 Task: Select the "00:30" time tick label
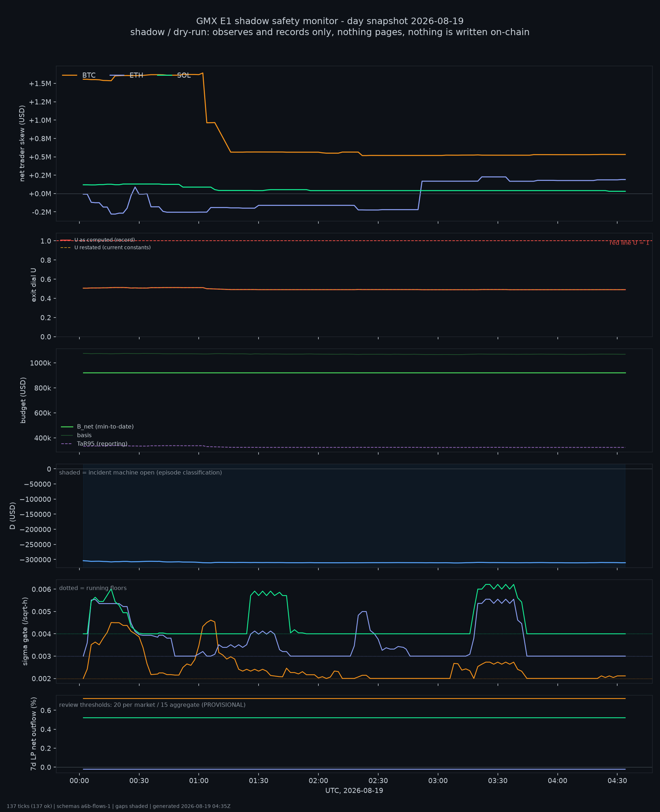point(139,781)
